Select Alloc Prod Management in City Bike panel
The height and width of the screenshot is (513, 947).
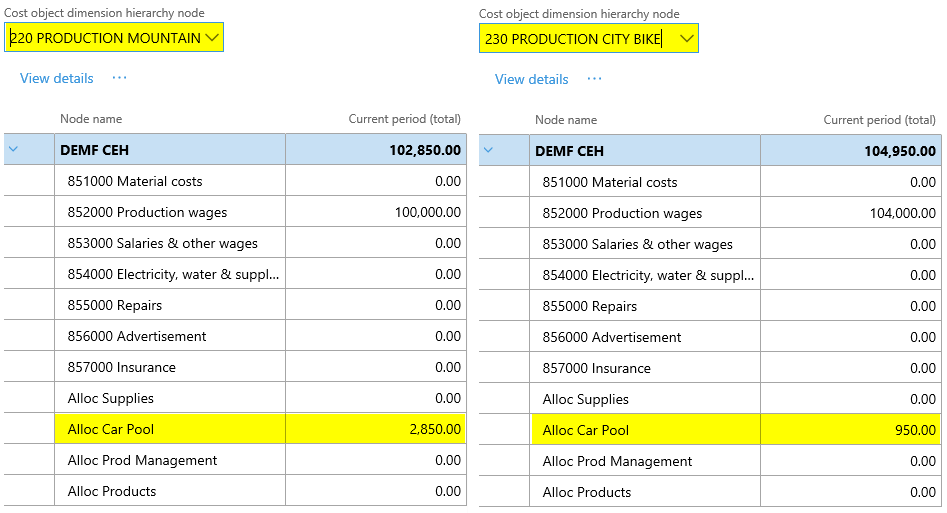click(x=617, y=461)
